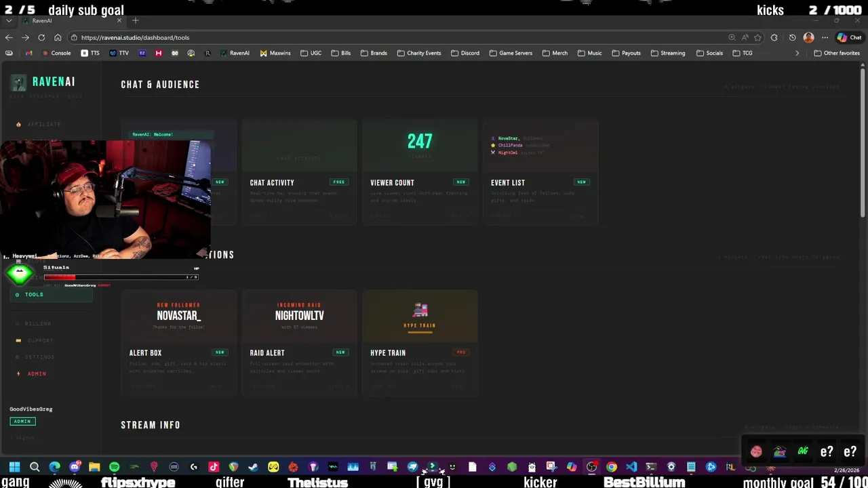The height and width of the screenshot is (488, 868).
Task: Click the Hype Train train icon
Action: pos(420,310)
